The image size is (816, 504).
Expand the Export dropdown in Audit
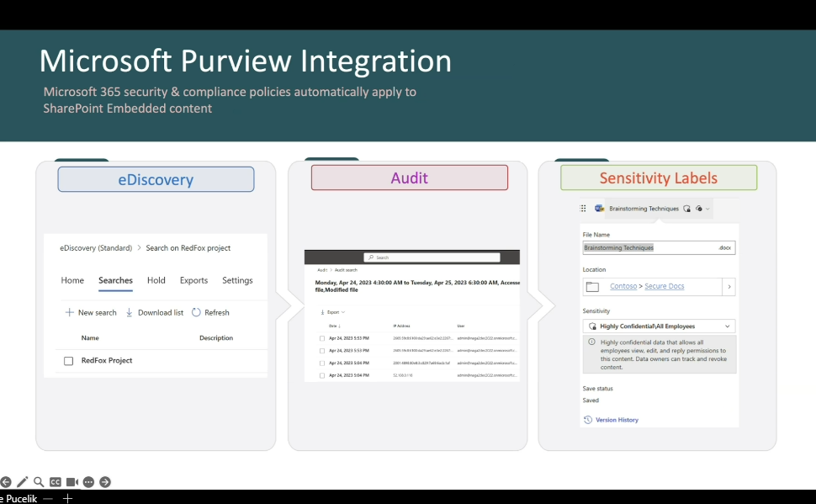pyautogui.click(x=331, y=312)
